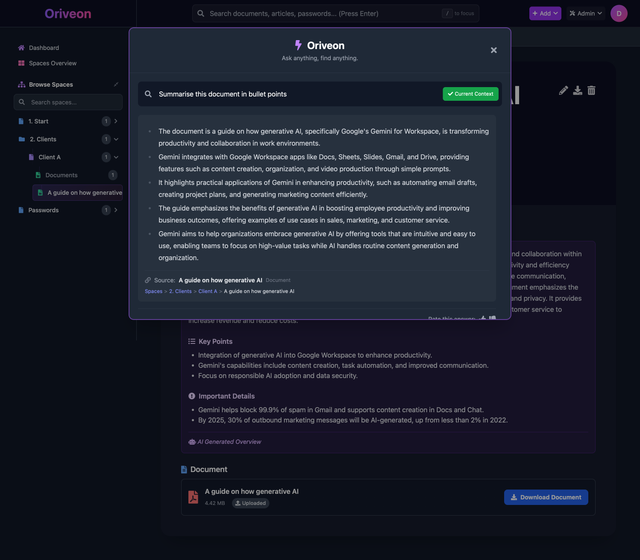Open the user avatar D menu
This screenshot has height=560, width=640.
619,13
